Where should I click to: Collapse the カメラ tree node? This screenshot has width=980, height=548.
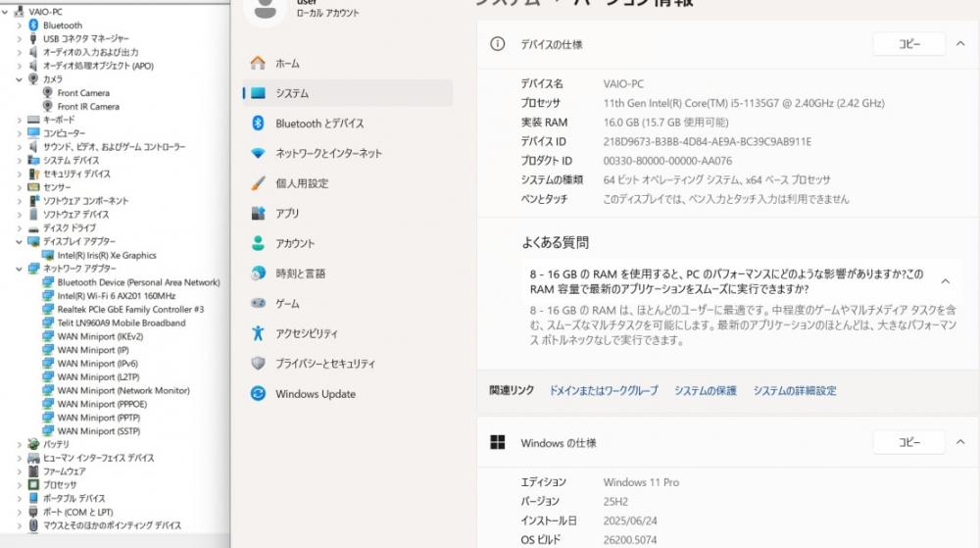(x=19, y=79)
